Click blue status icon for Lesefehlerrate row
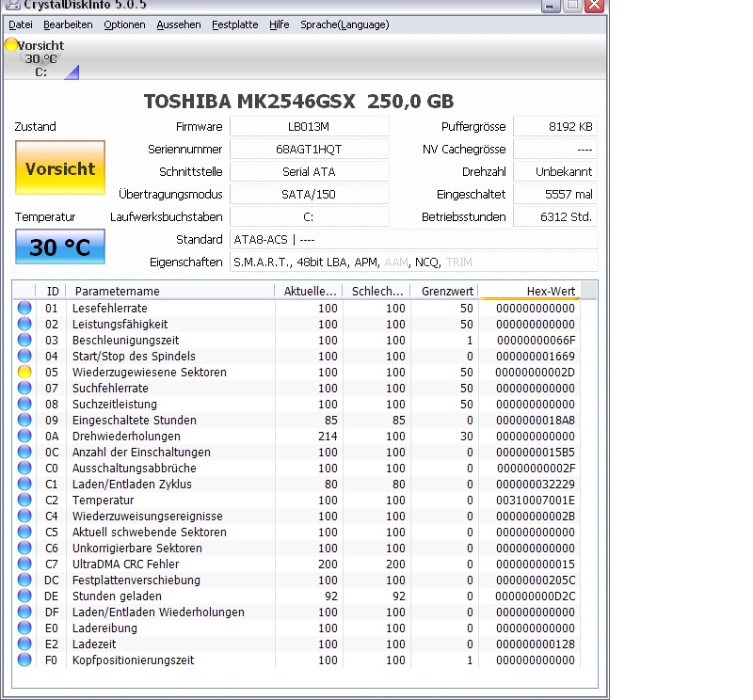This screenshot has height=700, width=753. click(x=24, y=308)
